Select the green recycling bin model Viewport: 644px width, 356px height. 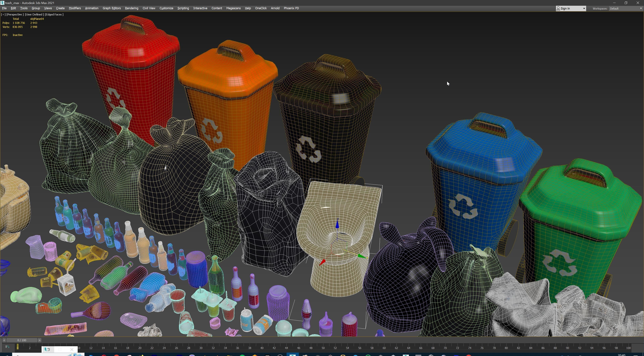coord(580,225)
